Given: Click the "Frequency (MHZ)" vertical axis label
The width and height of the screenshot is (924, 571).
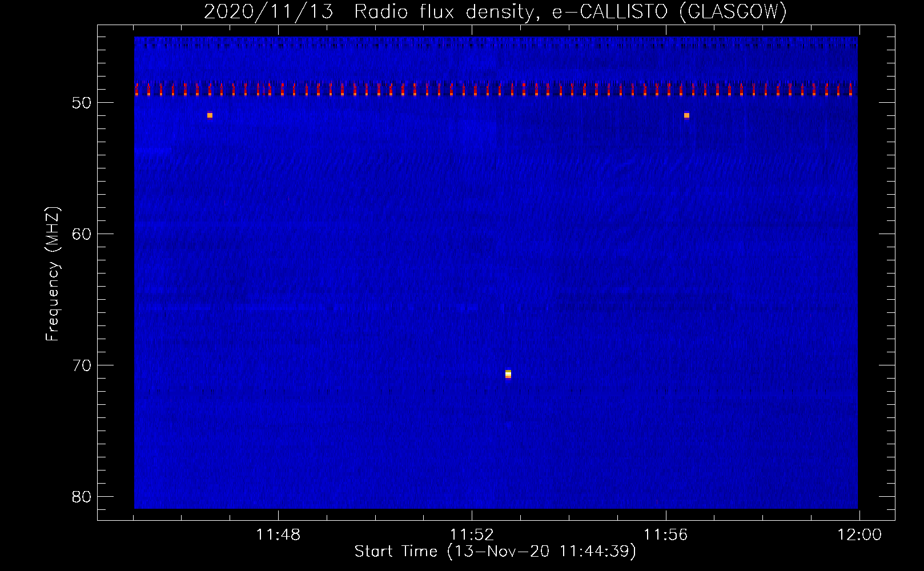Looking at the screenshot, I should point(53,274).
